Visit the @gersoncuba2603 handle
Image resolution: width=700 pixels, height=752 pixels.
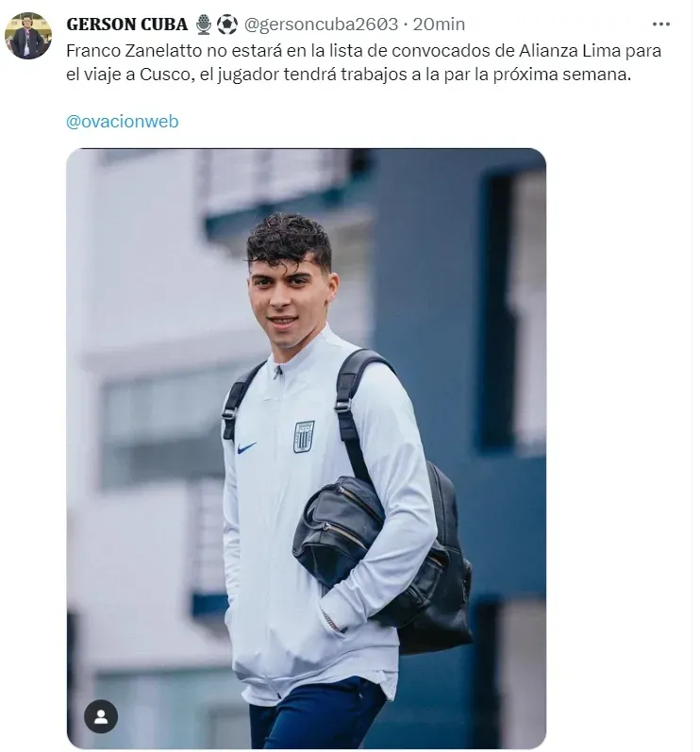coord(322,24)
